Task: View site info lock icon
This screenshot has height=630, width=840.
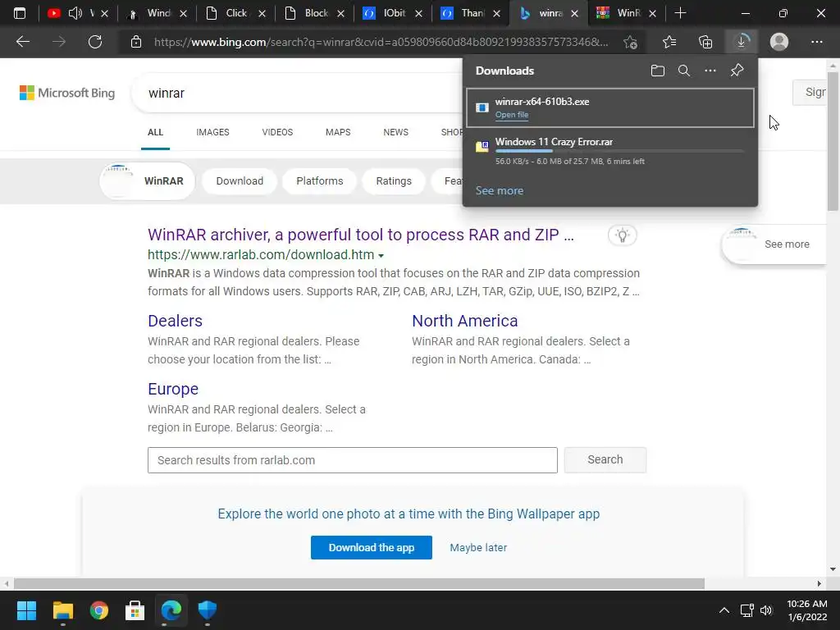Action: click(136, 42)
